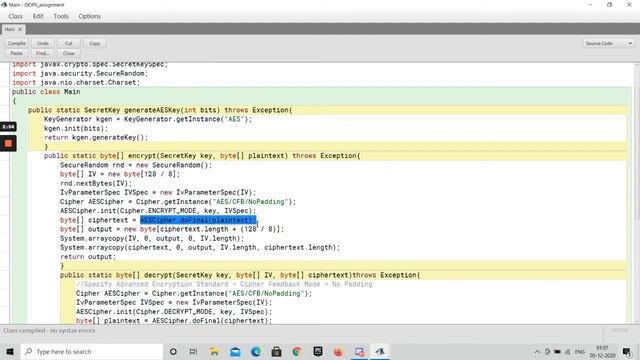
Task: Click 'AESCipher.init(Cipher.ENCRYPT_MODE, key, IVSpec);' line
Action: (x=158, y=211)
